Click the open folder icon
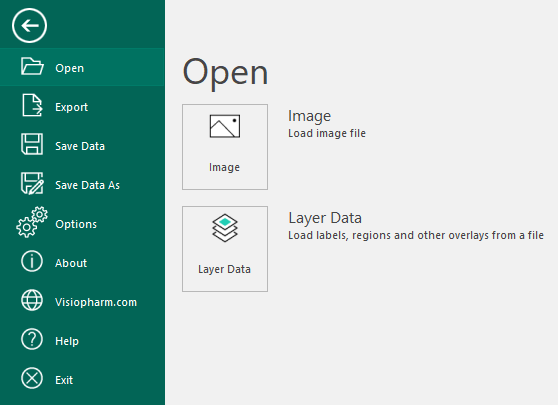The image size is (558, 405). (x=32, y=66)
